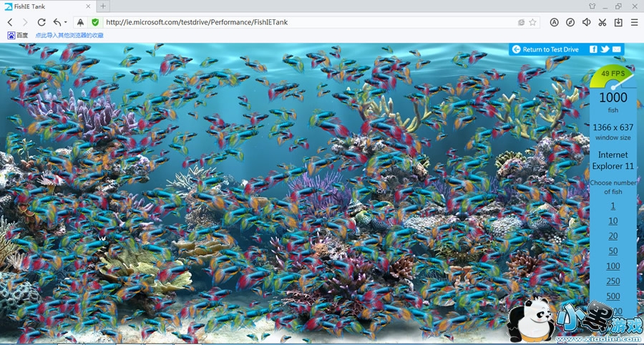Click the Internet Explorer 11 label
Screen dimensions: 644x345
(613, 160)
